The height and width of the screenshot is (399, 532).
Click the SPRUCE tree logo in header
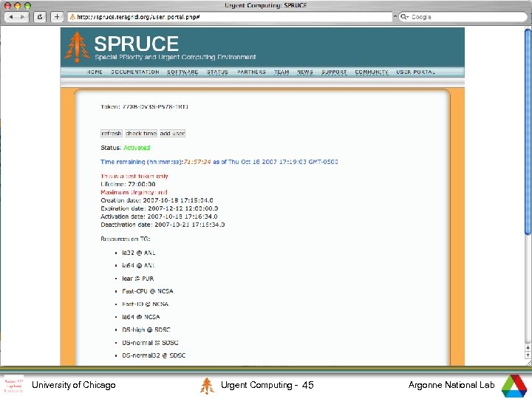tap(78, 47)
